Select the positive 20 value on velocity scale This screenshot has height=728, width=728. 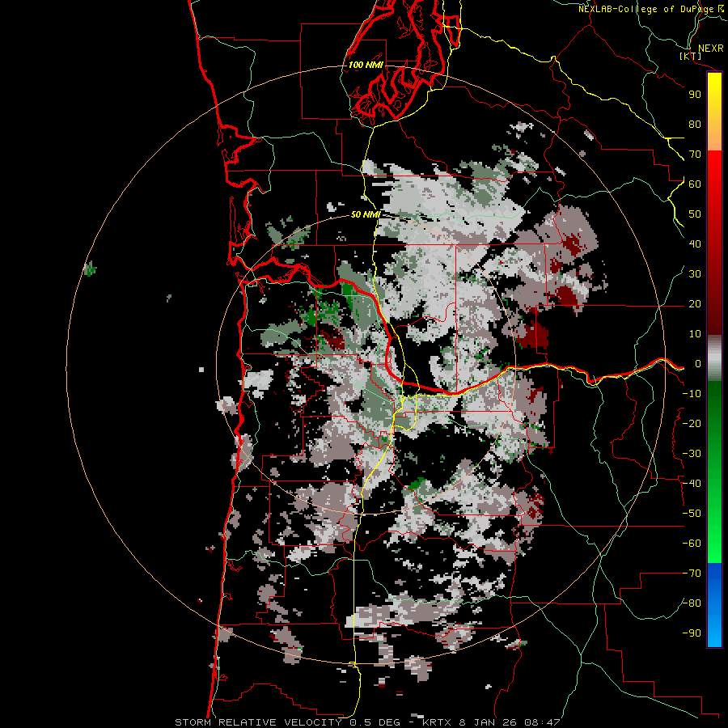coord(695,304)
